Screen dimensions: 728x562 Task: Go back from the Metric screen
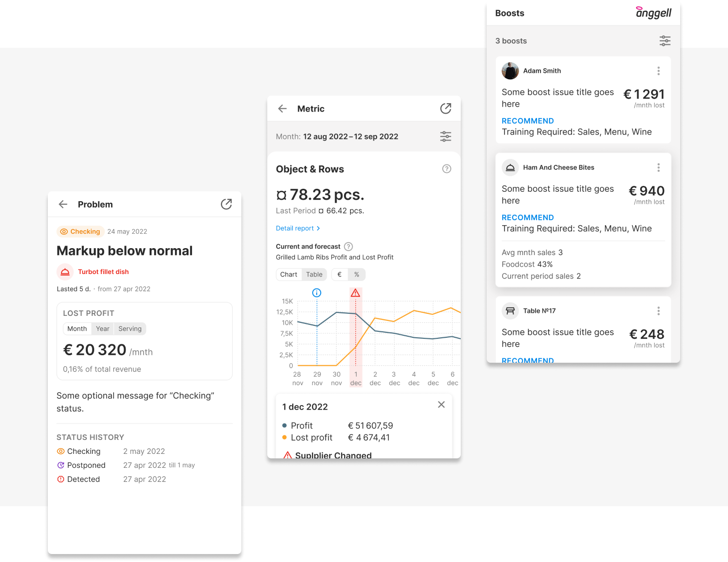[x=282, y=109]
